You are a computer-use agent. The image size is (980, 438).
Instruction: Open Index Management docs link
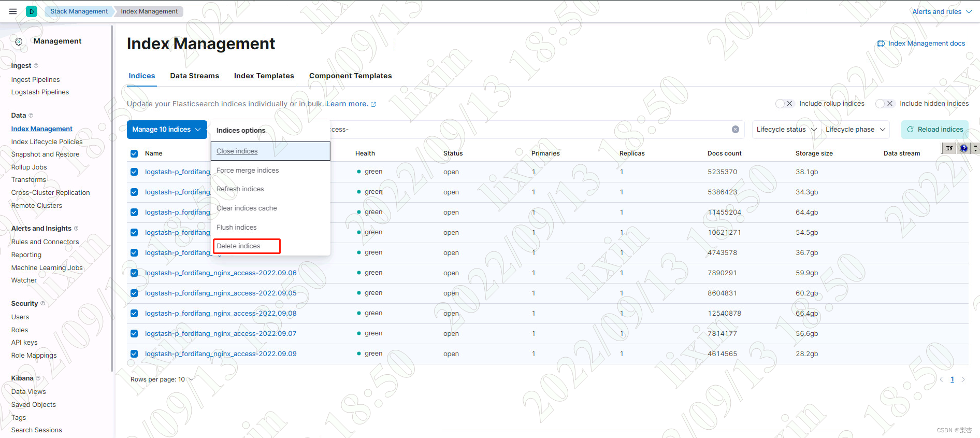927,44
